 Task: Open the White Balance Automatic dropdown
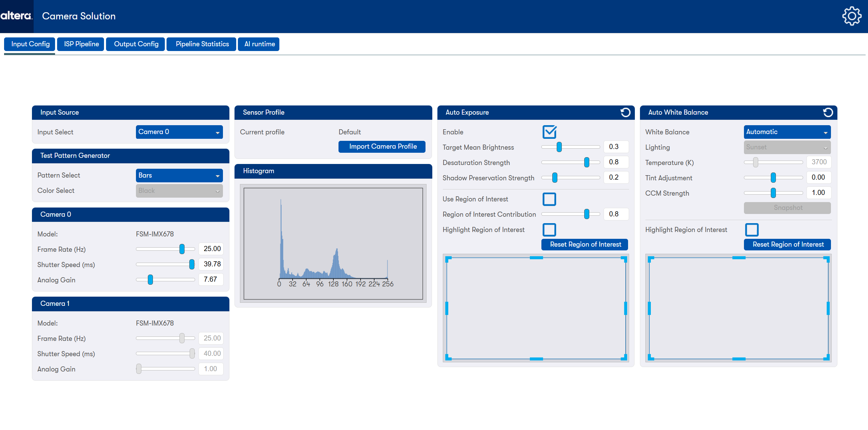tap(787, 132)
